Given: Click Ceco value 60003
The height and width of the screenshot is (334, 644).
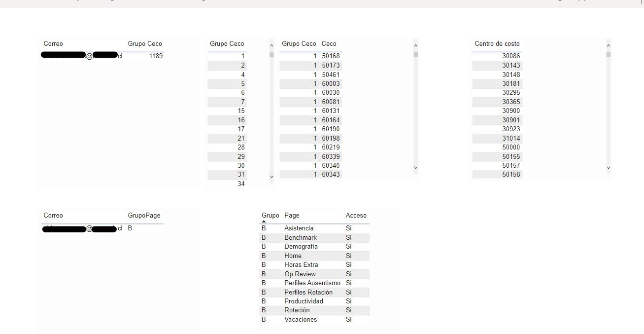Looking at the screenshot, I should click(331, 84).
